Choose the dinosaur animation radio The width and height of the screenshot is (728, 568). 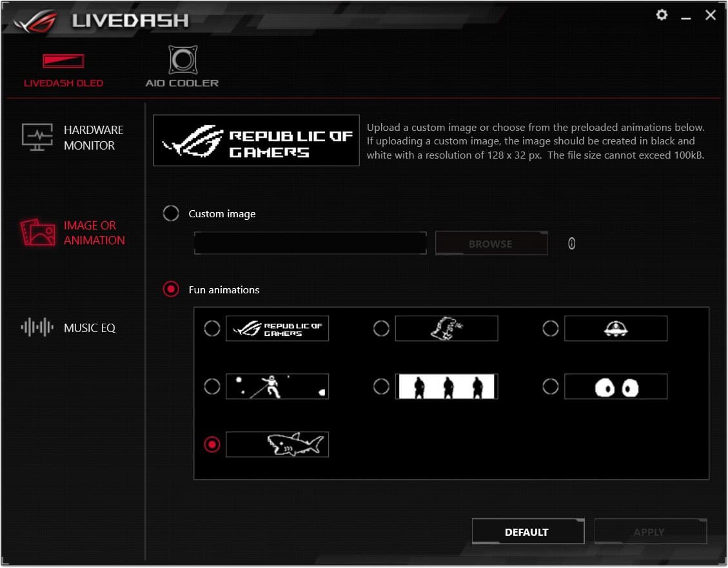[381, 329]
